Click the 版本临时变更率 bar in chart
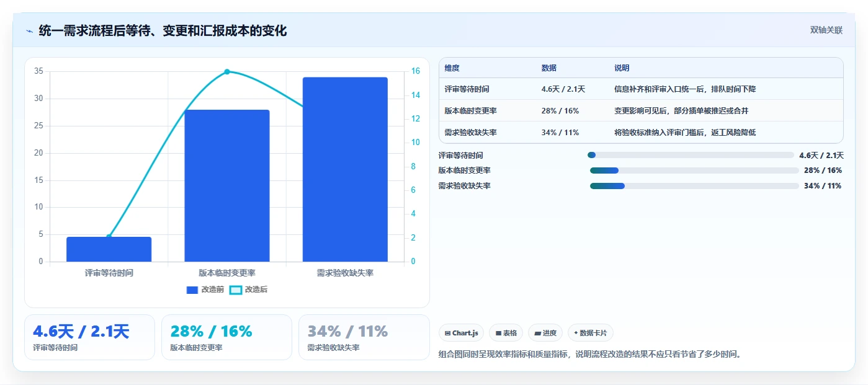The height and width of the screenshot is (385, 868). click(x=227, y=186)
